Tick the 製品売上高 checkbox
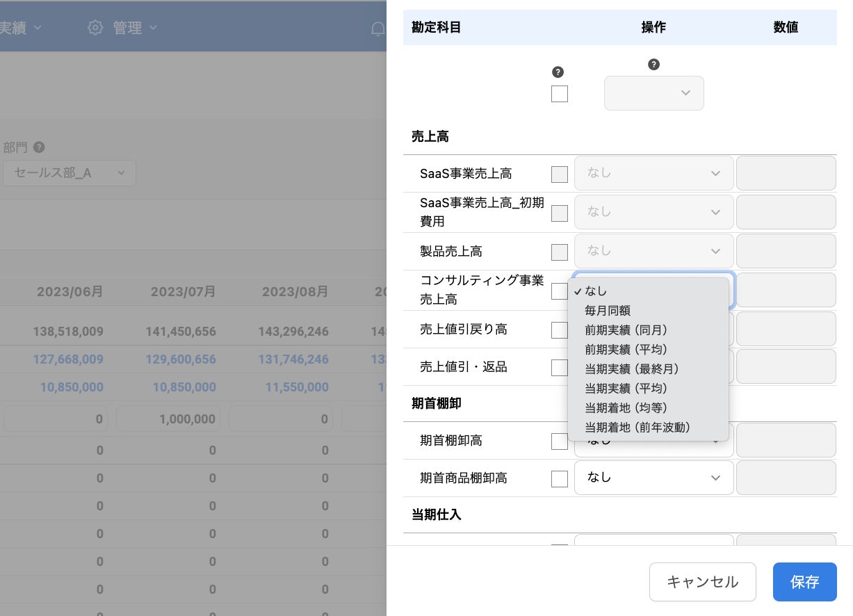This screenshot has width=853, height=616. [560, 252]
